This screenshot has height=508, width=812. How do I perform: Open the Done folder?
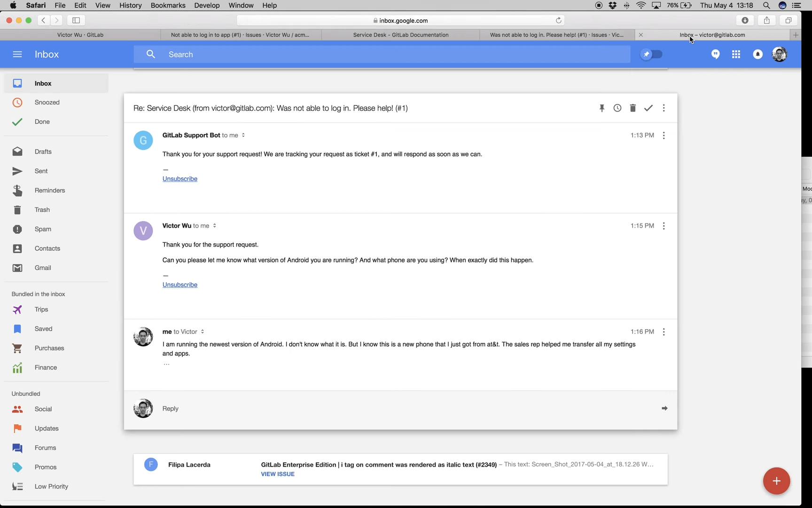[56, 122]
